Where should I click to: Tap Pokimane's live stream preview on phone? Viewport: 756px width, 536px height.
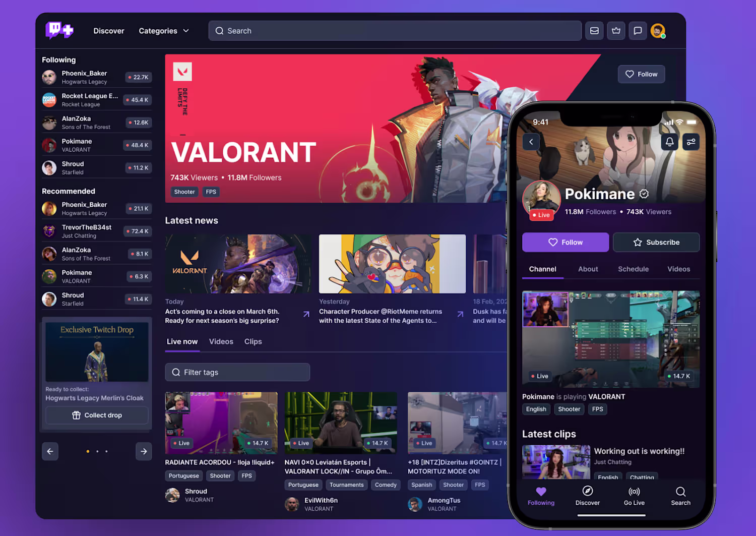(x=611, y=339)
